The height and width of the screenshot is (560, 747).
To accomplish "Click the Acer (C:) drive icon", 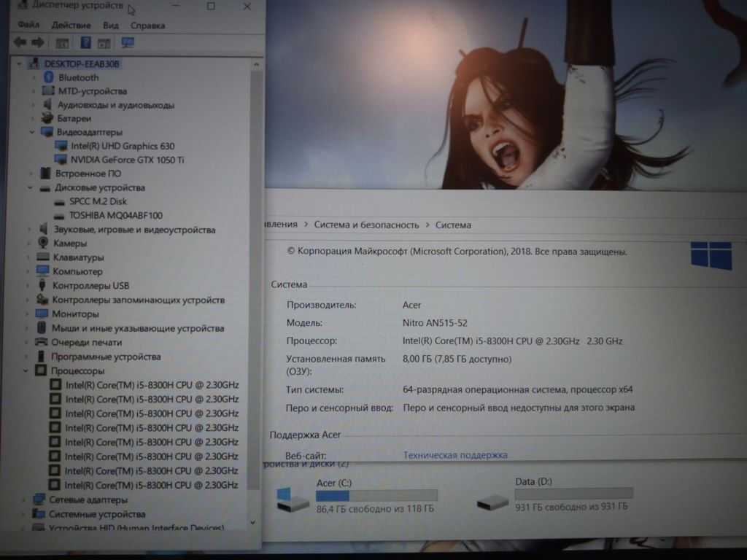I will (x=293, y=500).
